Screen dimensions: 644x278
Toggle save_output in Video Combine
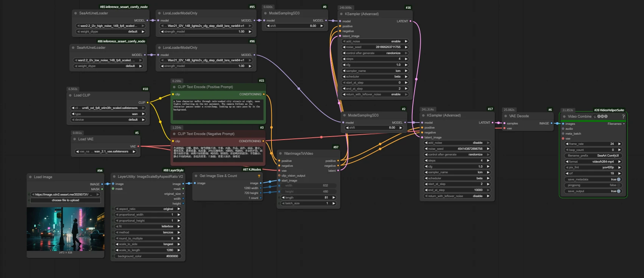pos(619,191)
